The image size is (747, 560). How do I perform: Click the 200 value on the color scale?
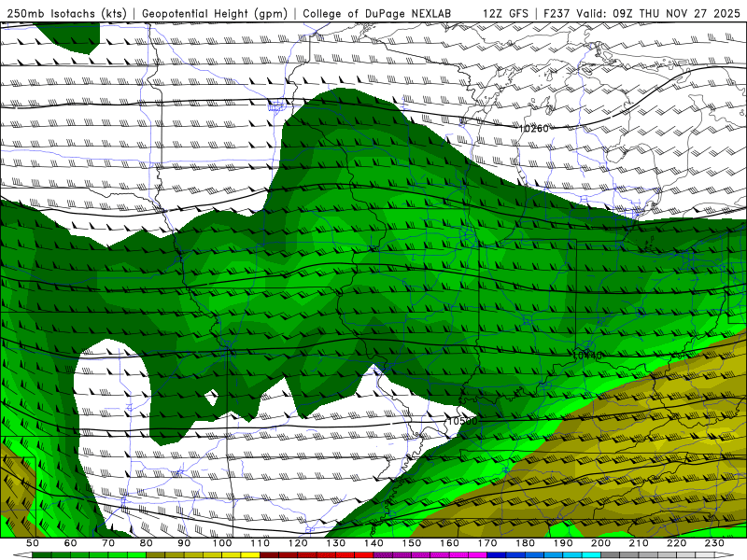point(601,543)
